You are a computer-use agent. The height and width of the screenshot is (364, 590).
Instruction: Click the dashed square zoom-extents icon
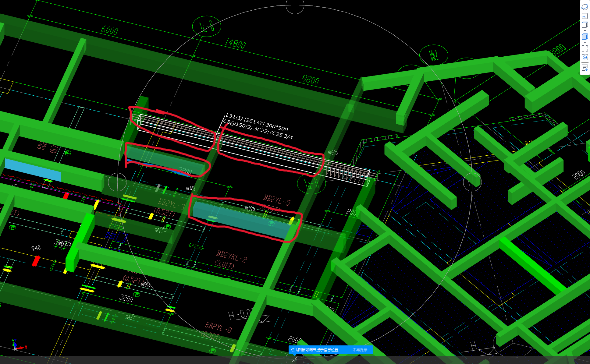[x=585, y=48]
